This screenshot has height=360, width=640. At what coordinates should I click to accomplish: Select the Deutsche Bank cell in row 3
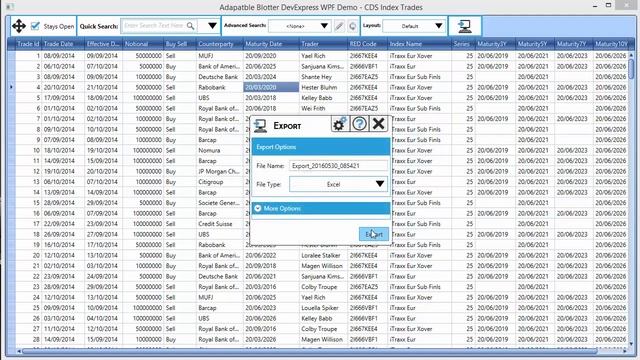(220, 77)
